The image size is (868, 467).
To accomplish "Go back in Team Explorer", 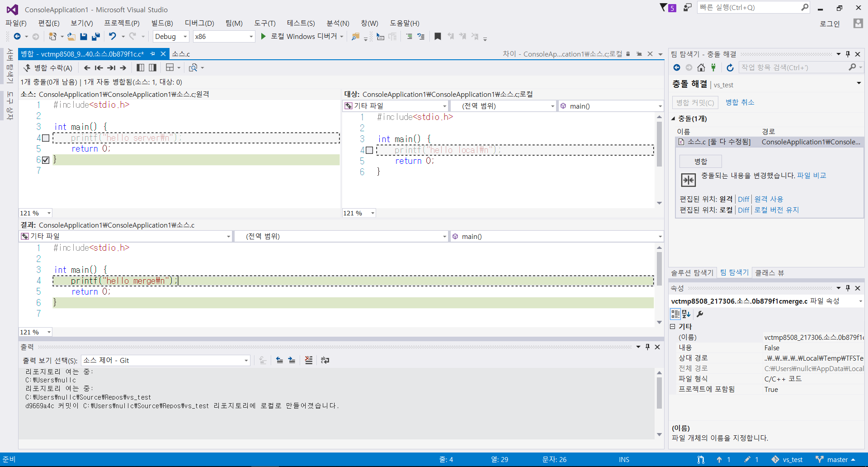I will (x=677, y=67).
